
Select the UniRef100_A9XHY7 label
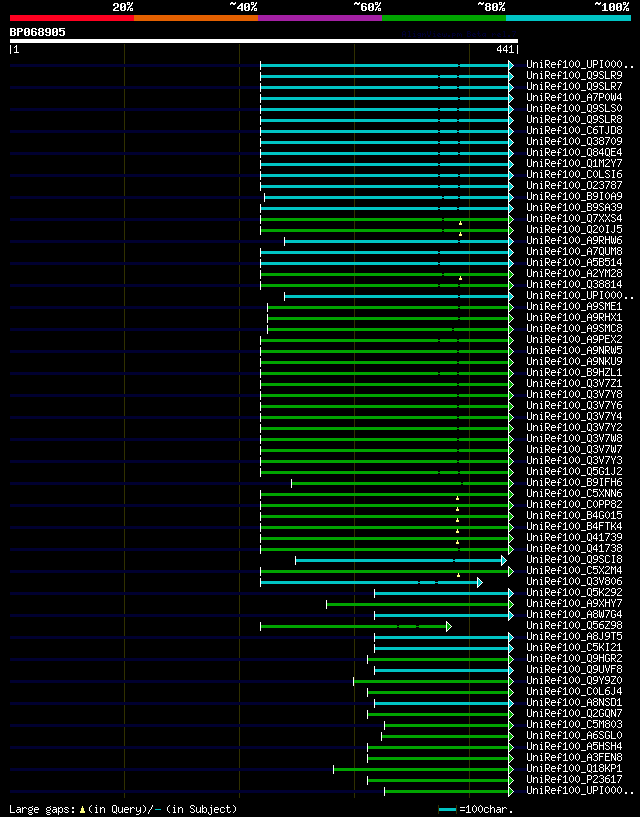[574, 603]
